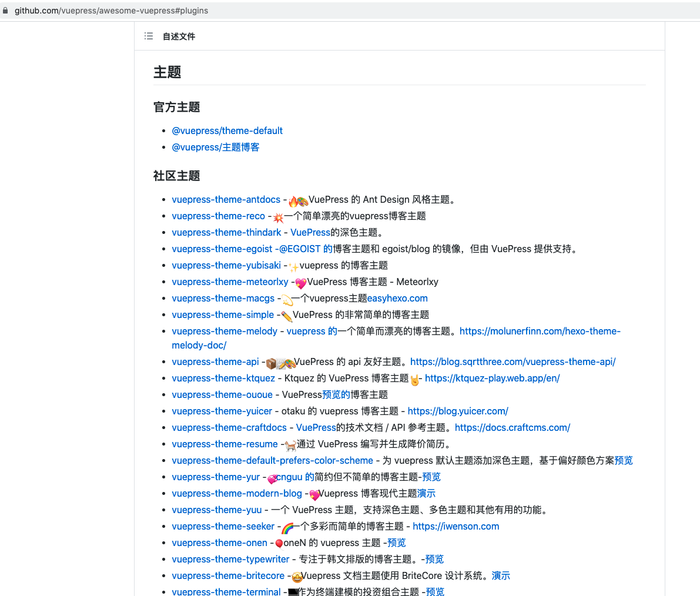Viewport: 700px width, 596px height.
Task: Open vuepress-theme-ououe link
Action: [x=222, y=395]
